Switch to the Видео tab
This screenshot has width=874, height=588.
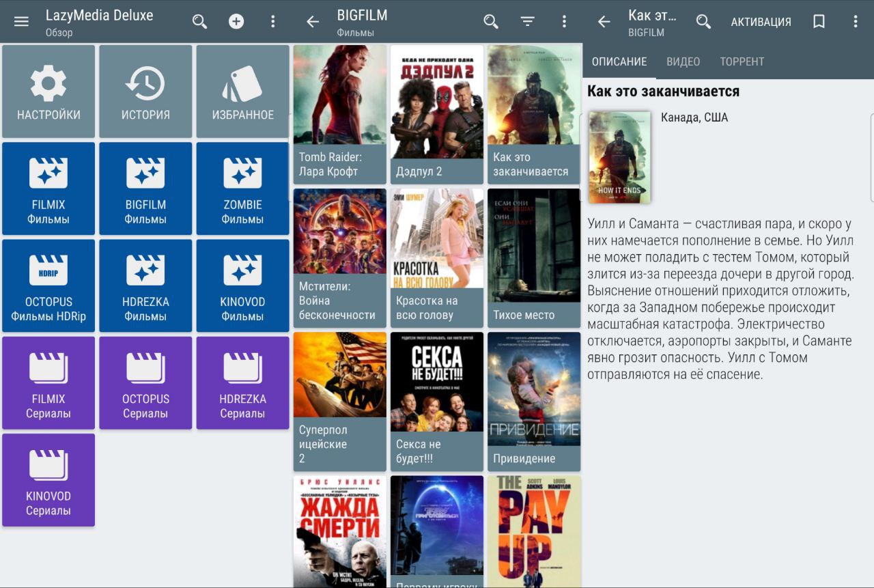[x=683, y=61]
